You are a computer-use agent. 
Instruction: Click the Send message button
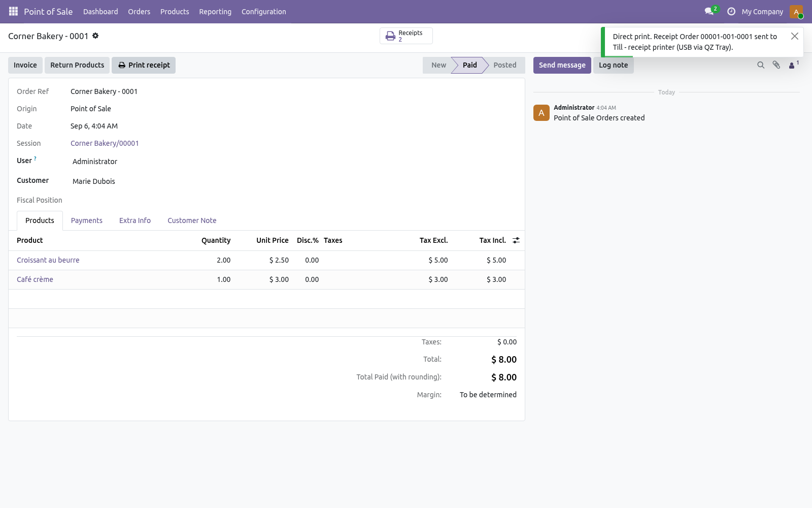562,65
